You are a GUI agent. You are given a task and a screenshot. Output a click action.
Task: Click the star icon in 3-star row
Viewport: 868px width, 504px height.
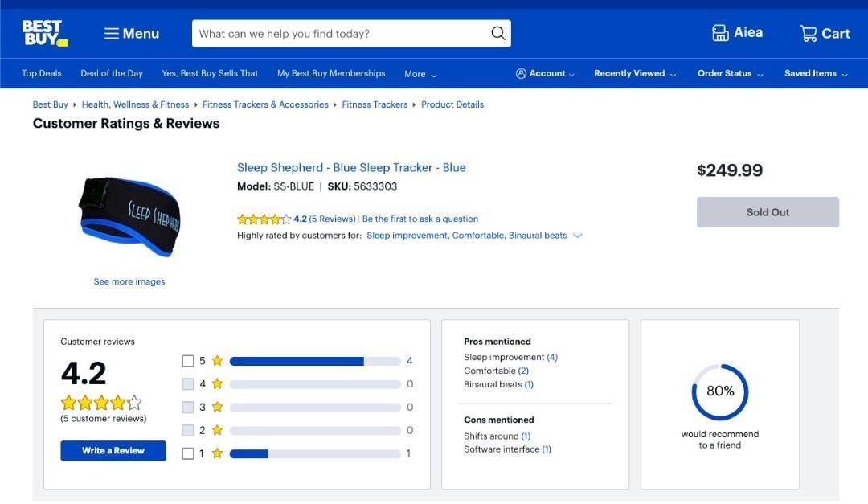coord(218,407)
